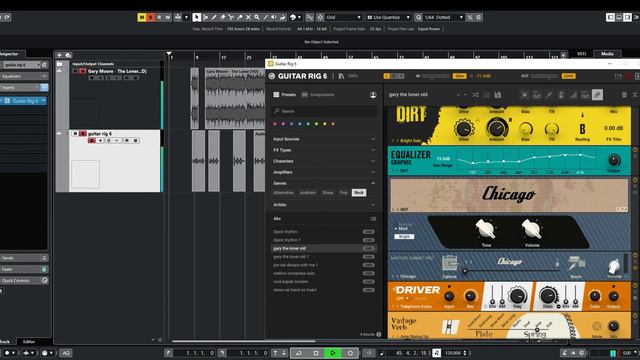Open the 1/64 Dotted quantize preset dropdown
The height and width of the screenshot is (360, 640).
click(444, 17)
